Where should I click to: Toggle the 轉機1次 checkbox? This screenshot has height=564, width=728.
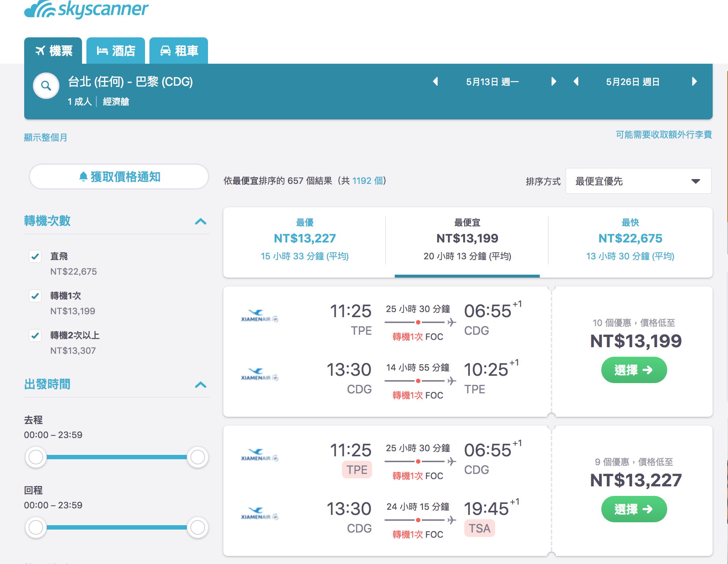click(35, 296)
